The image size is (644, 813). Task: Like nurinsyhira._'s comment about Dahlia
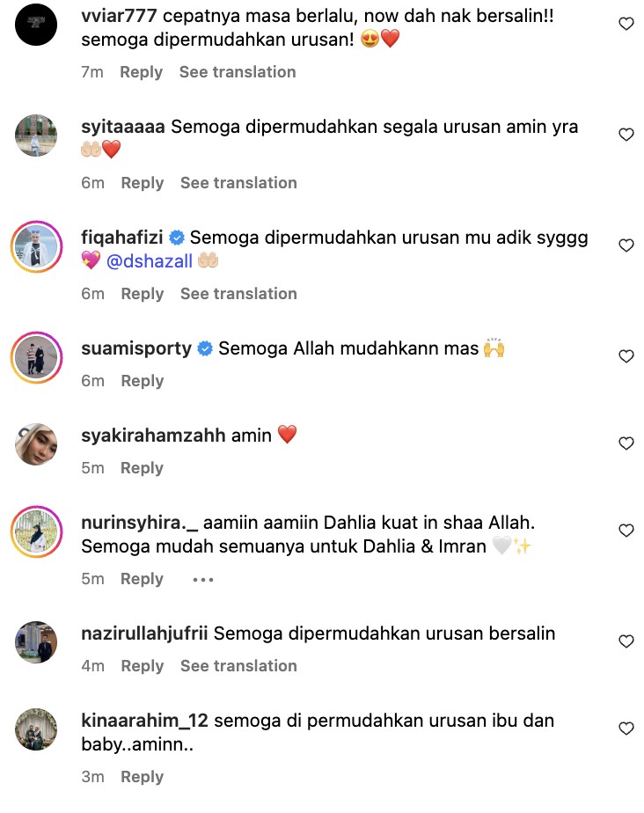626,531
